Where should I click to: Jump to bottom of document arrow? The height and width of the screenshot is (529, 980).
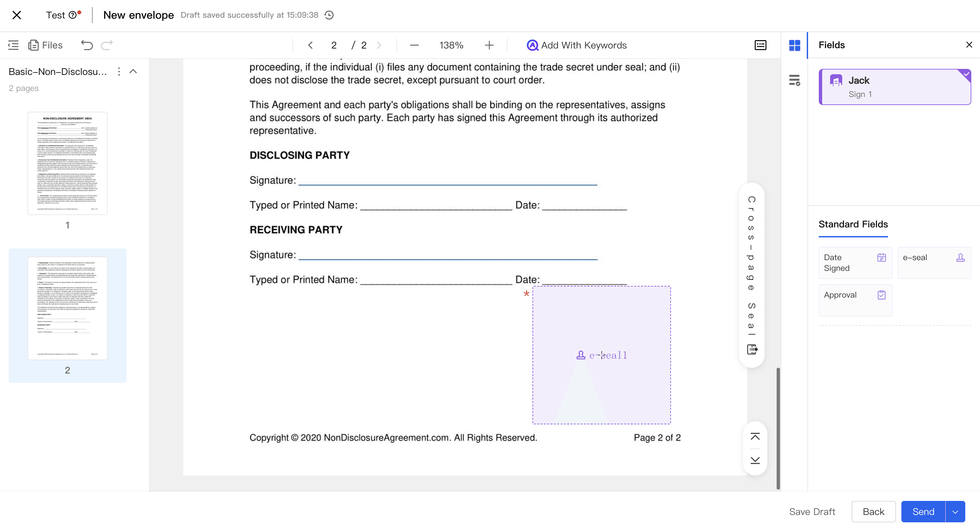pos(755,460)
